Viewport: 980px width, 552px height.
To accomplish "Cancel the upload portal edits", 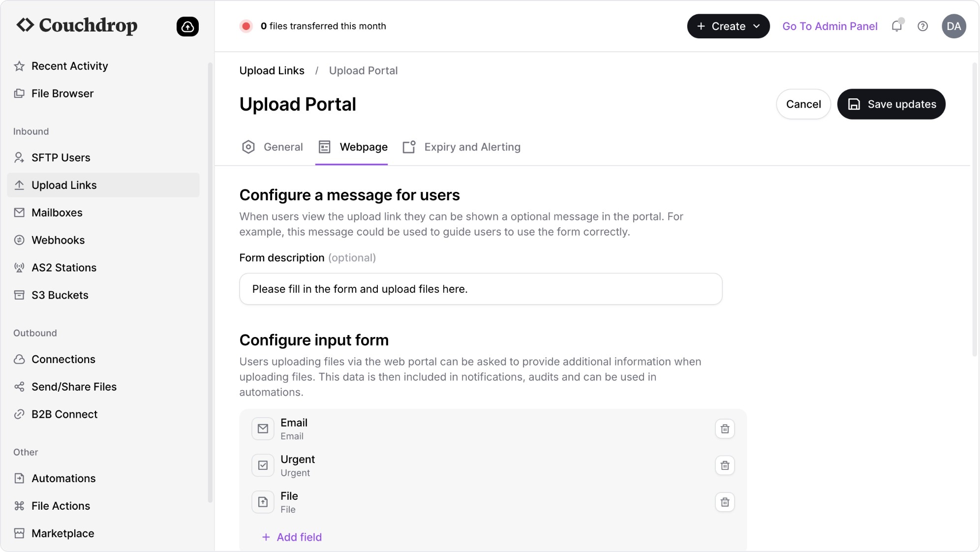I will [x=803, y=104].
